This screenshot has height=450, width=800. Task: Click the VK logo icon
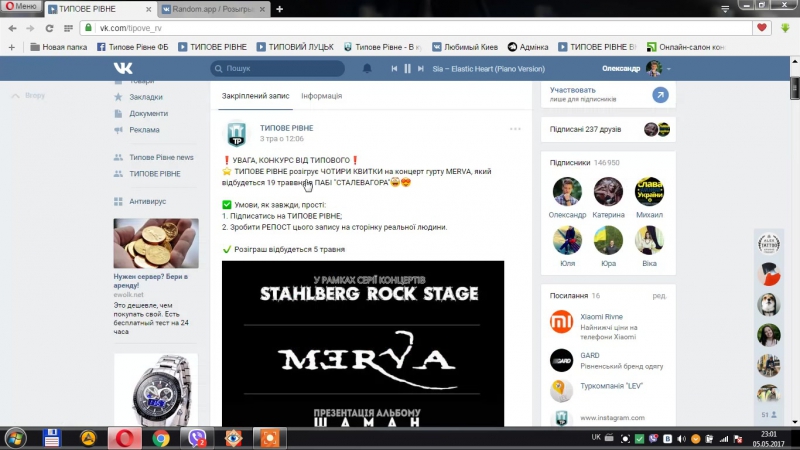coord(123,68)
